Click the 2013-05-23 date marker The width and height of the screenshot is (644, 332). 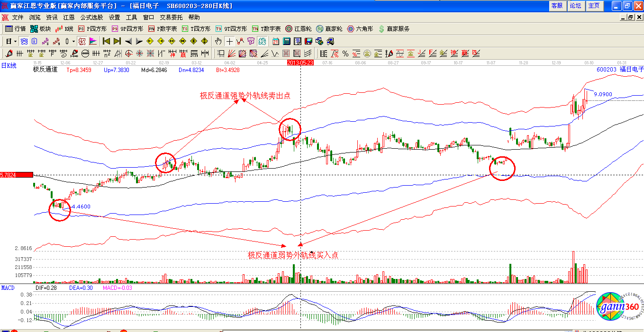300,63
